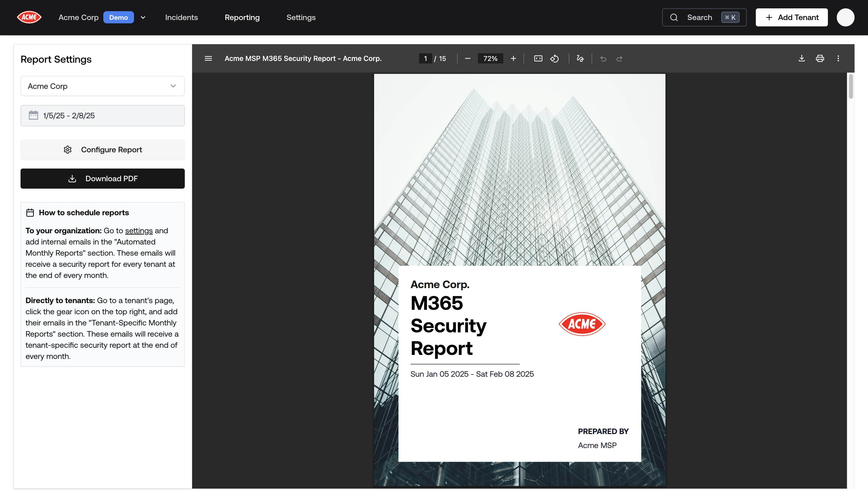This screenshot has height=496, width=868.
Task: Zoom out the PDF document
Action: pyautogui.click(x=468, y=59)
